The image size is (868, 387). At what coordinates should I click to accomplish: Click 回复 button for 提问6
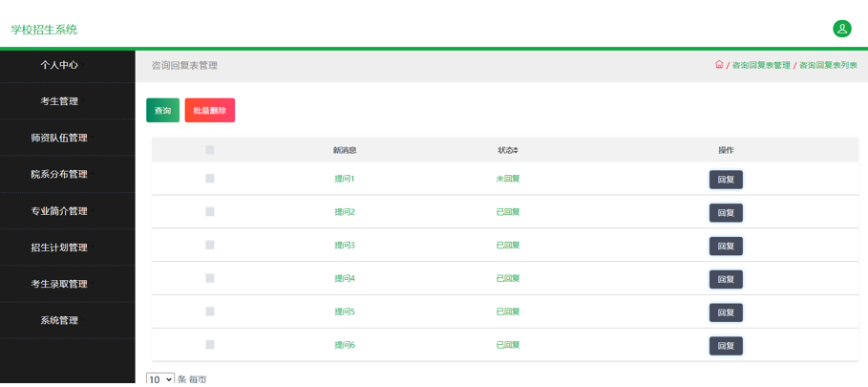[x=726, y=346]
